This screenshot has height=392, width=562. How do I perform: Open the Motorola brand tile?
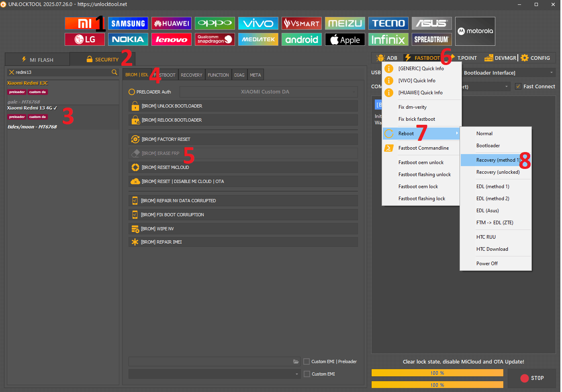coord(475,31)
